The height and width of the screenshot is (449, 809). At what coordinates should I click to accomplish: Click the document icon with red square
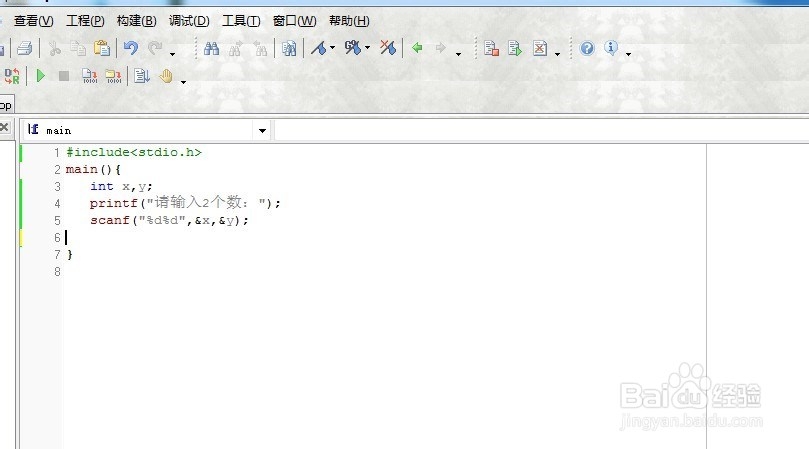click(491, 49)
